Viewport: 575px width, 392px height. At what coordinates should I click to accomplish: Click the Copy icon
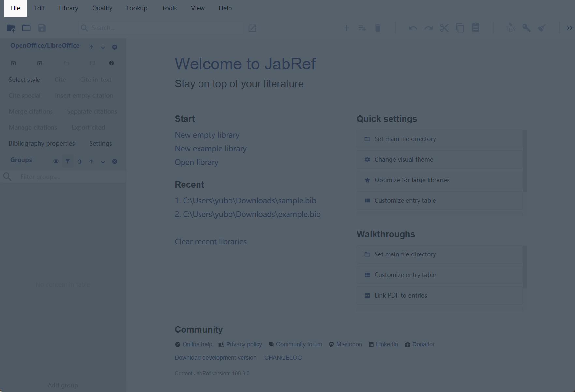coord(460,28)
